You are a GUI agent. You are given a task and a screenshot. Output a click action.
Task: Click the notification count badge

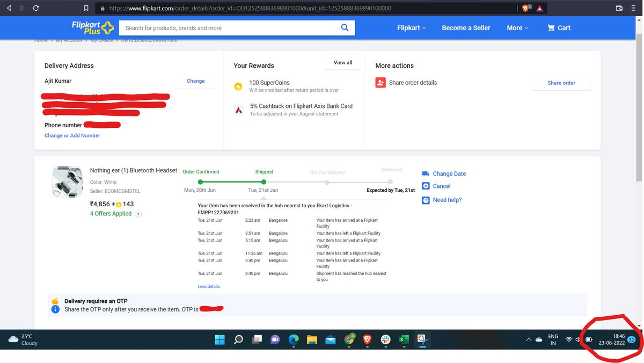click(632, 340)
